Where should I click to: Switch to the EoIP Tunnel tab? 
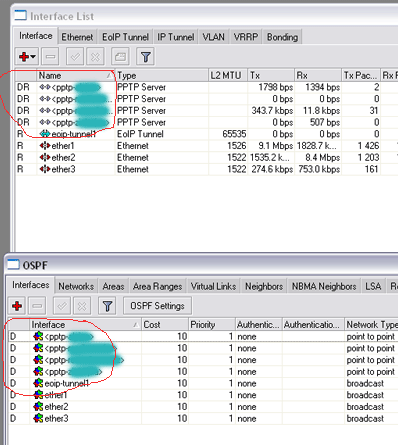(x=125, y=37)
